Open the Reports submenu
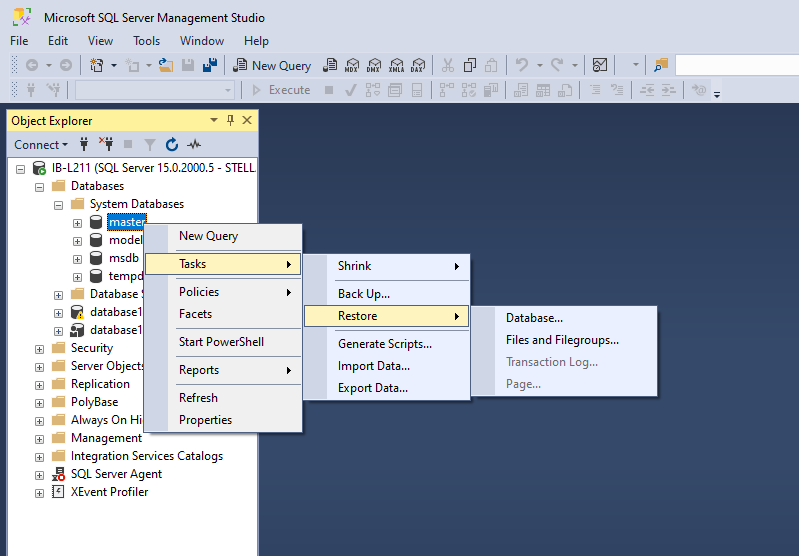 (x=223, y=370)
